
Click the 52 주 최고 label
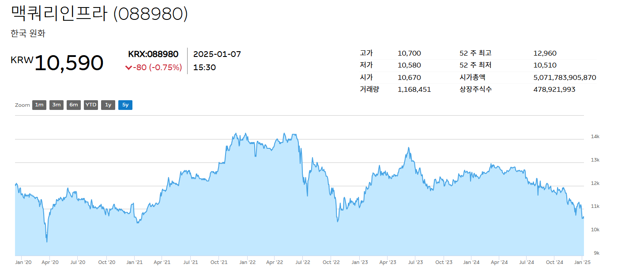tap(475, 53)
